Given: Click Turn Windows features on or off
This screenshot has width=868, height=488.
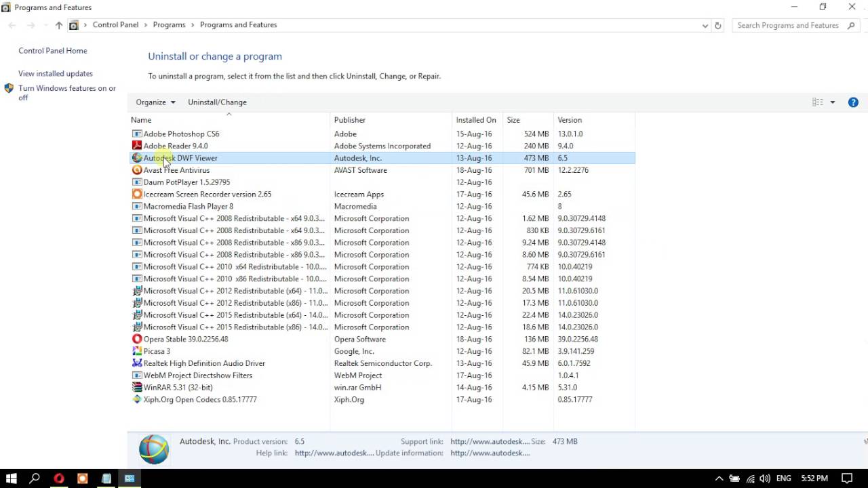Looking at the screenshot, I should pyautogui.click(x=67, y=93).
